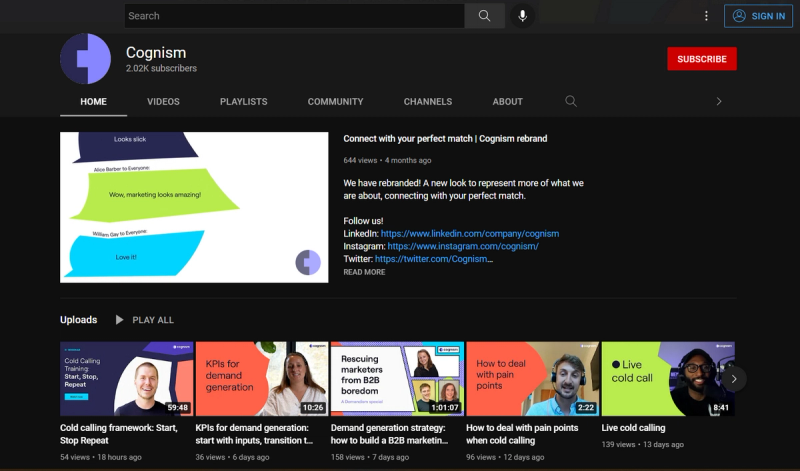Click '96 views • 12 days ago' text
Viewport: 800px width, 471px height.
pyautogui.click(x=505, y=457)
